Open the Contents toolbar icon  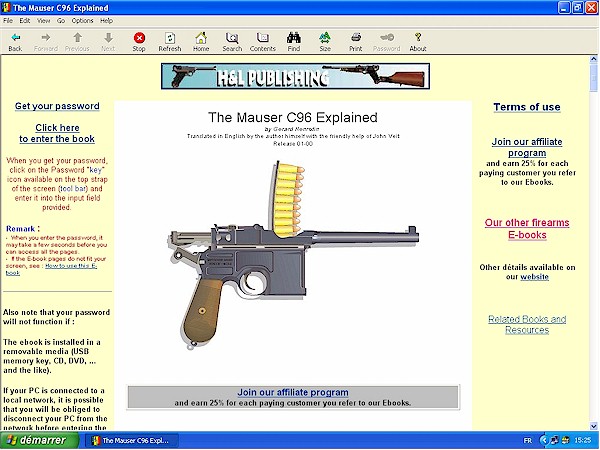262,38
